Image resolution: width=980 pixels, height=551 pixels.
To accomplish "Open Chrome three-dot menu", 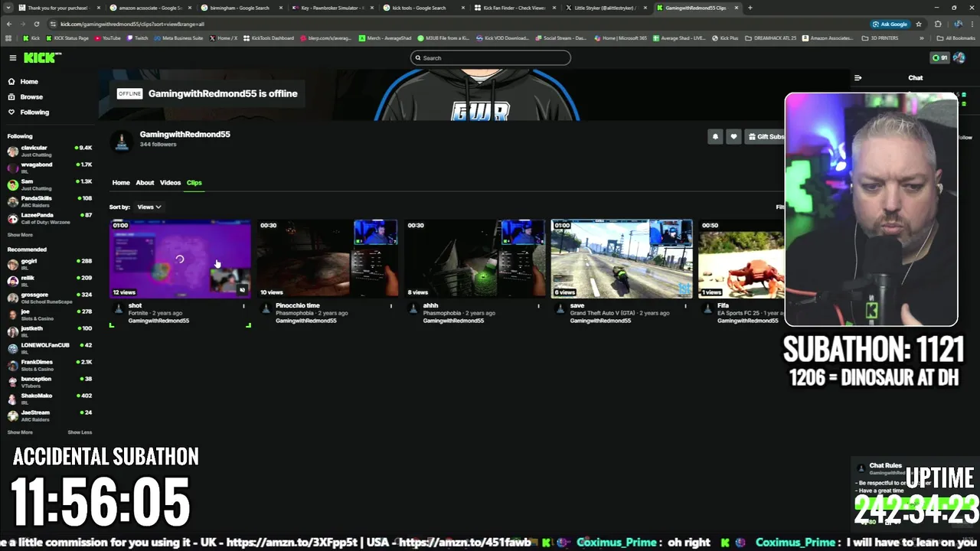I will click(971, 24).
